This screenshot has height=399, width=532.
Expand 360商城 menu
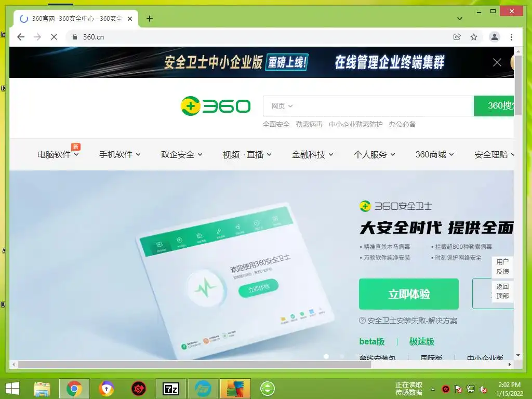coord(435,154)
